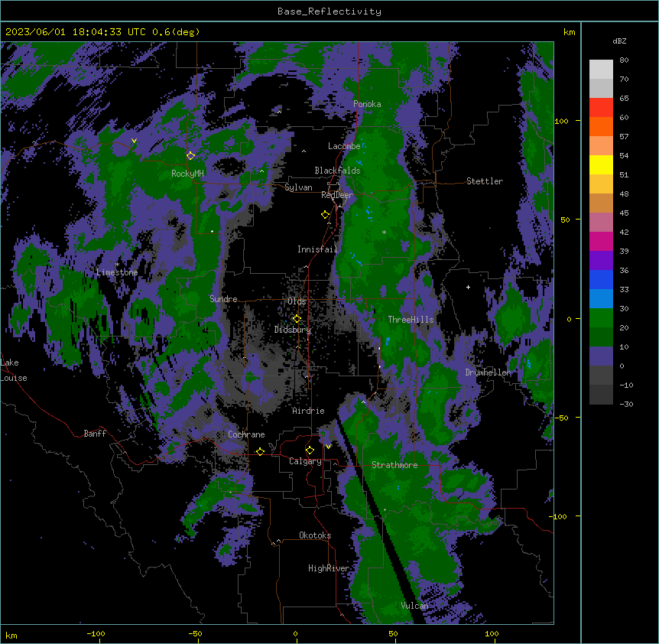Click yellow V marker northeast of Calgary
This screenshot has width=659, height=644.
pyautogui.click(x=328, y=447)
